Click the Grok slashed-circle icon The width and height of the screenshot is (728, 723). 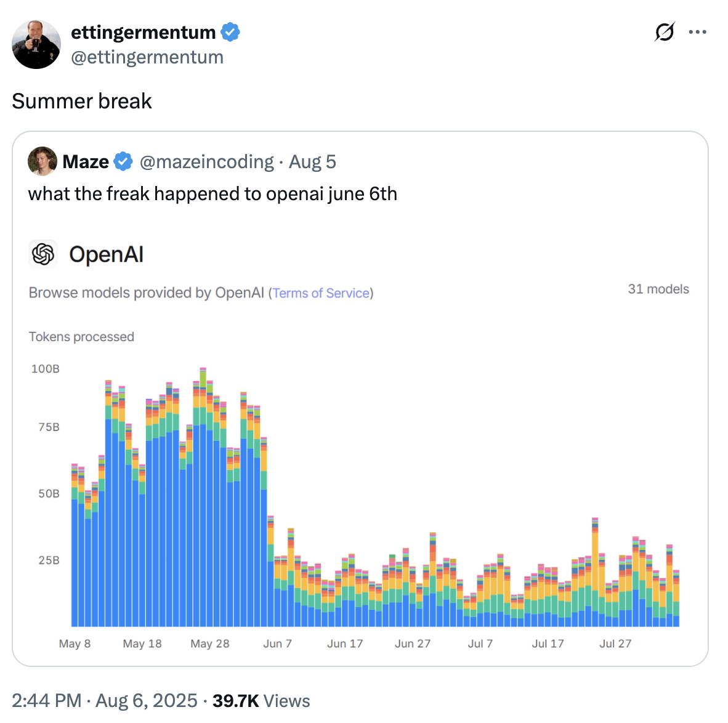point(665,32)
